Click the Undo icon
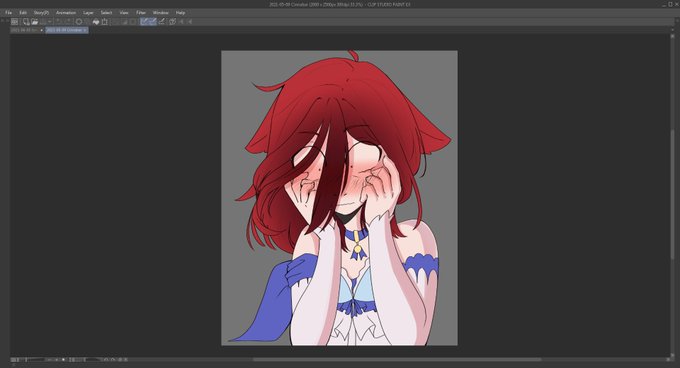This screenshot has width=680, height=368. [58, 22]
